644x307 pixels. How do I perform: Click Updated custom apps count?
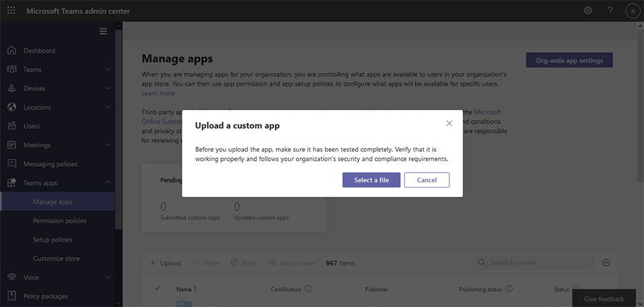237,207
